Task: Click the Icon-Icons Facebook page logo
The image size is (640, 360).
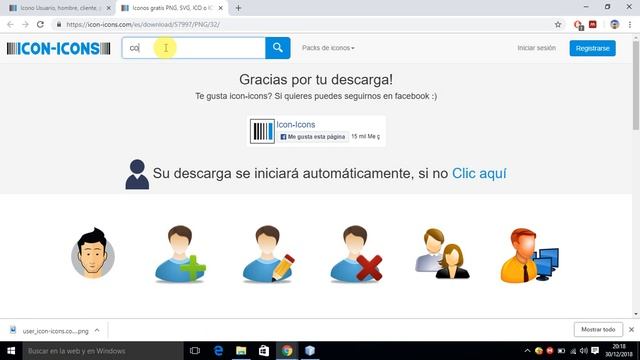Action: [x=262, y=131]
